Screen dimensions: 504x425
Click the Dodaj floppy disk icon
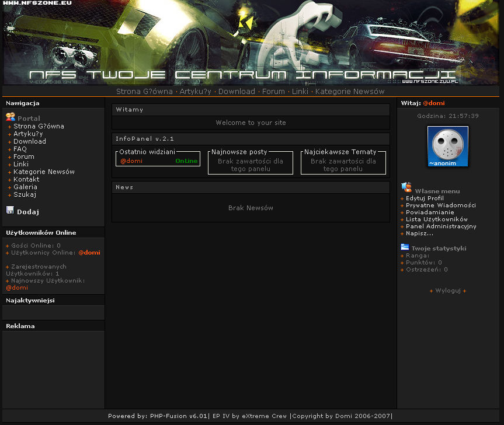10,210
